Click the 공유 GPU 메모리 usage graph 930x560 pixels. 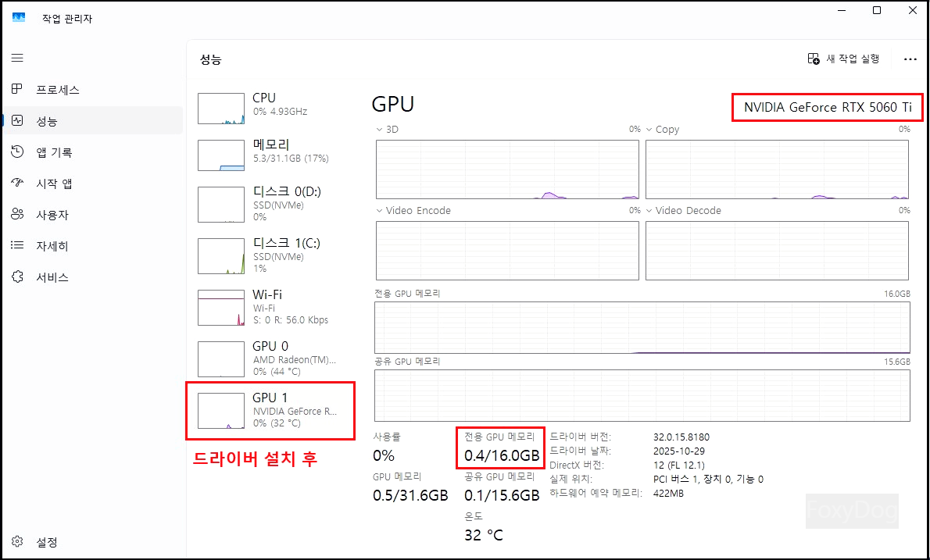point(642,396)
